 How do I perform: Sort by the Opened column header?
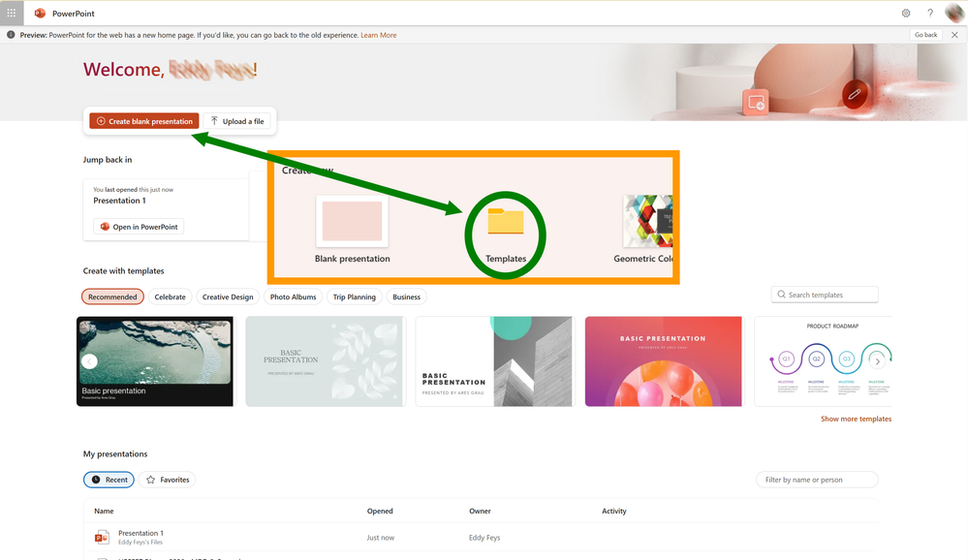380,511
